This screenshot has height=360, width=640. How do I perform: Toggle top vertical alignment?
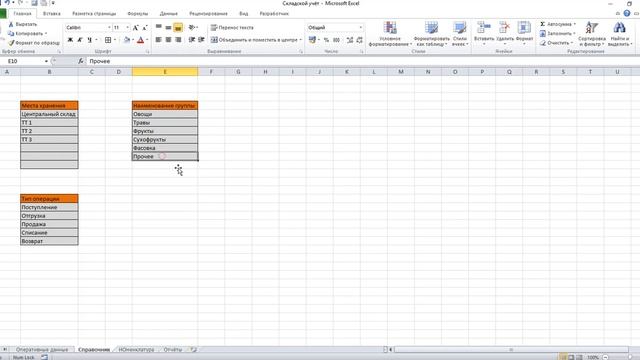click(x=159, y=27)
